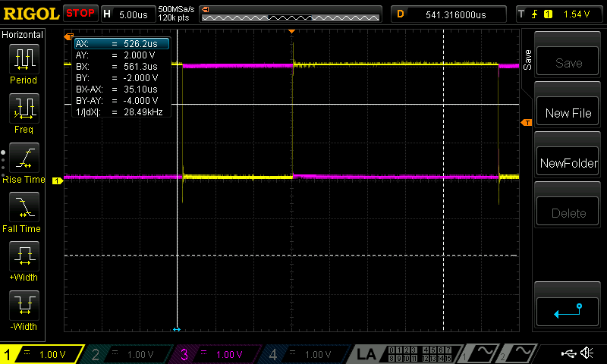This screenshot has height=364, width=607.
Task: Click the trigger source channel 1 badge
Action: 548,14
